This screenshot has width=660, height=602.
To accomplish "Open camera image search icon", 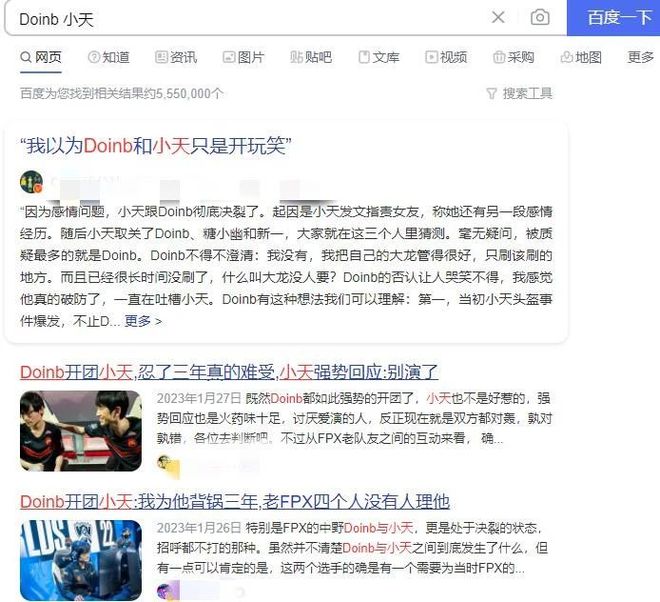I will click(540, 17).
